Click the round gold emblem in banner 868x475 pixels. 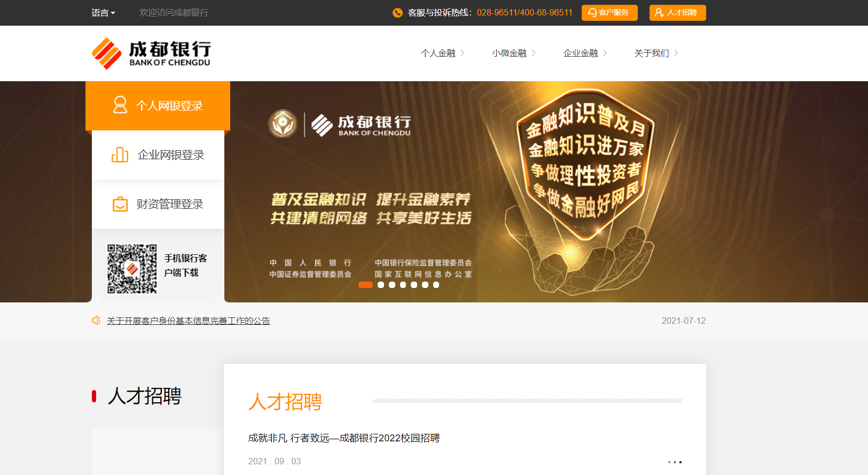tap(283, 124)
